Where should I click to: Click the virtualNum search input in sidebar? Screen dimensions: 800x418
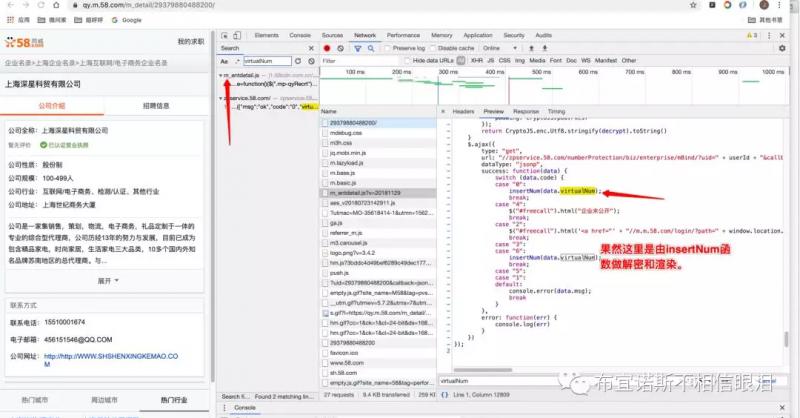[267, 61]
